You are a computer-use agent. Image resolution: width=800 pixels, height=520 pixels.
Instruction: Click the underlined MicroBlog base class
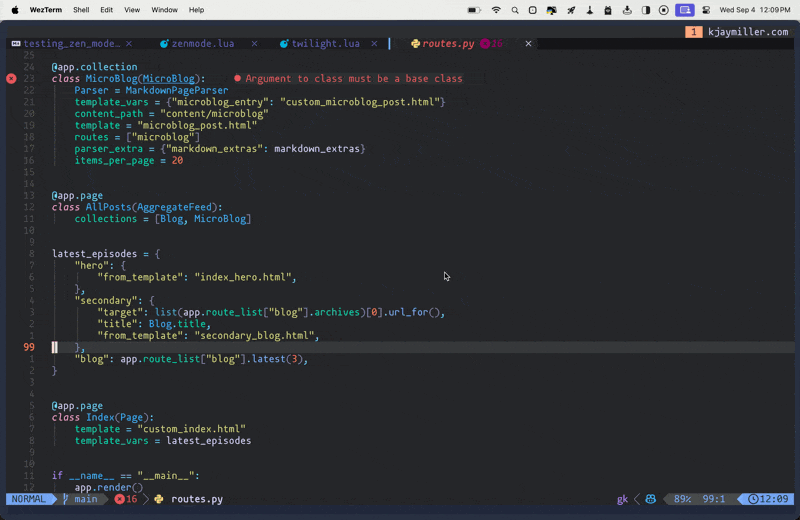coord(168,79)
